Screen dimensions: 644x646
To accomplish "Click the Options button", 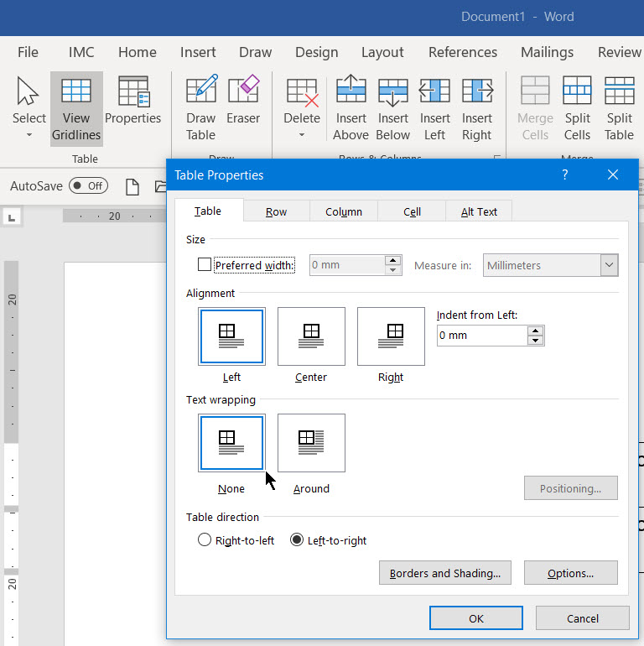I will (x=571, y=573).
